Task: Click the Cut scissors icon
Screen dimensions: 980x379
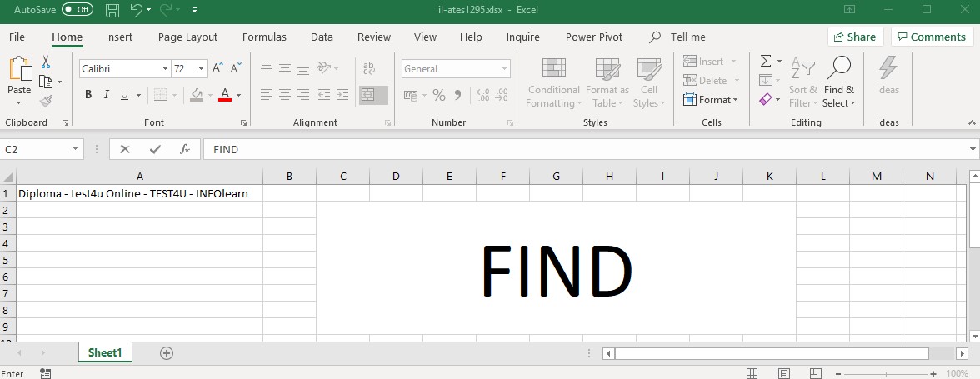Action: pyautogui.click(x=46, y=63)
